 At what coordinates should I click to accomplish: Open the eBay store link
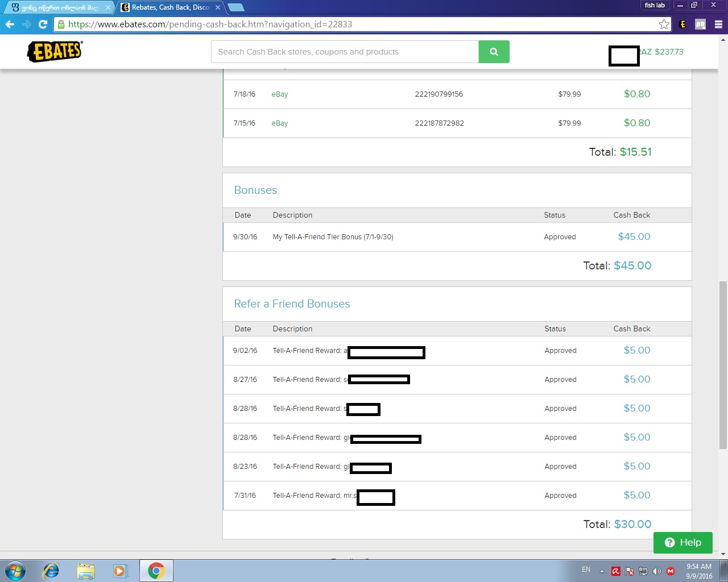[x=279, y=94]
